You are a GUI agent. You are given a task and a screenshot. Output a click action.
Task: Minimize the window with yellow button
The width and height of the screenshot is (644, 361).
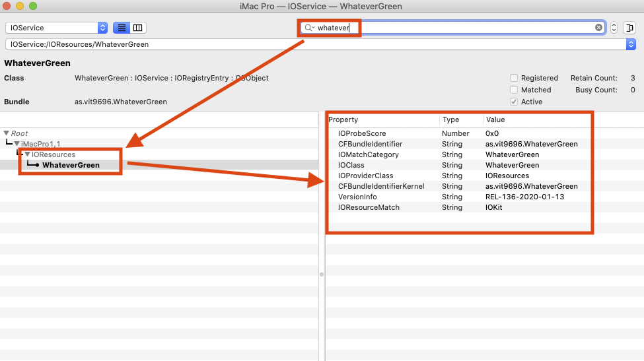[x=20, y=6]
